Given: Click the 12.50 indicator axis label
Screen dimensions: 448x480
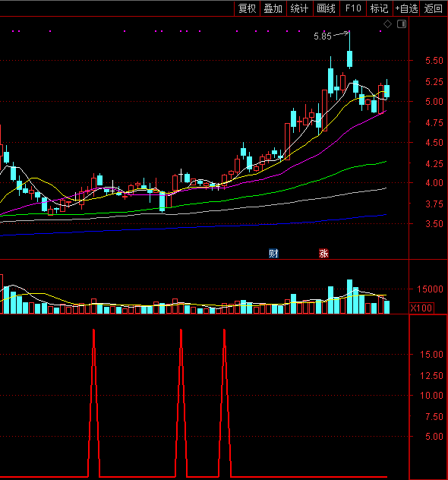Looking at the screenshot, I should click(x=432, y=376).
